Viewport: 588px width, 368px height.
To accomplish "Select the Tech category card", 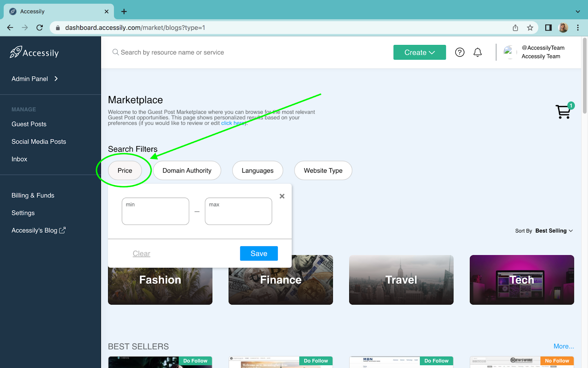I will click(522, 280).
